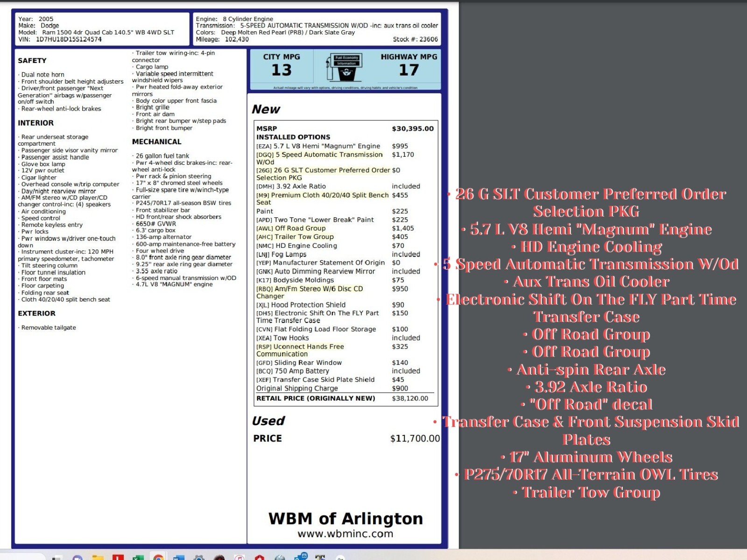This screenshot has width=747, height=560.
Task: Click the red Aux Trans Oil Cooler text
Action: [x=587, y=282]
